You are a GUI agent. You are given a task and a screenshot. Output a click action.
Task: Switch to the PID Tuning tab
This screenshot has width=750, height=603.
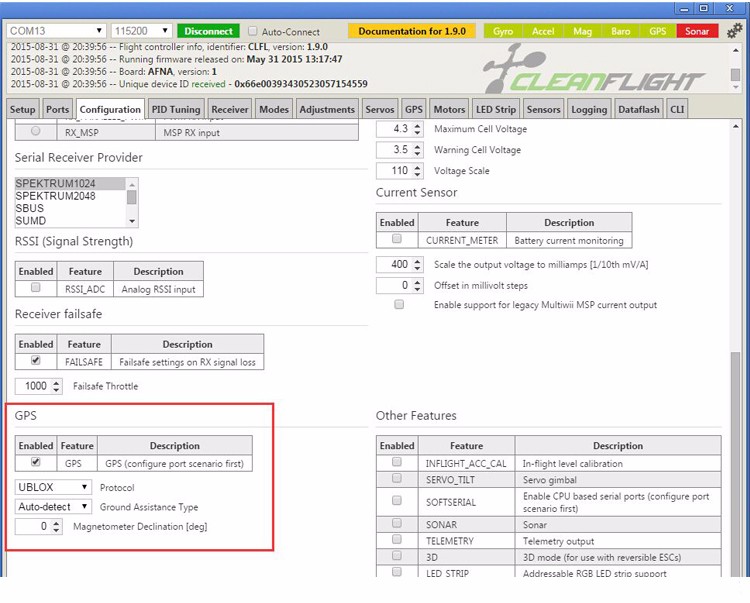click(176, 109)
